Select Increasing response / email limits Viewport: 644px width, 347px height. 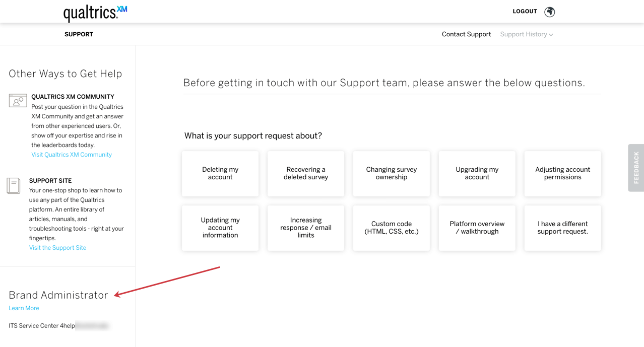(x=306, y=228)
